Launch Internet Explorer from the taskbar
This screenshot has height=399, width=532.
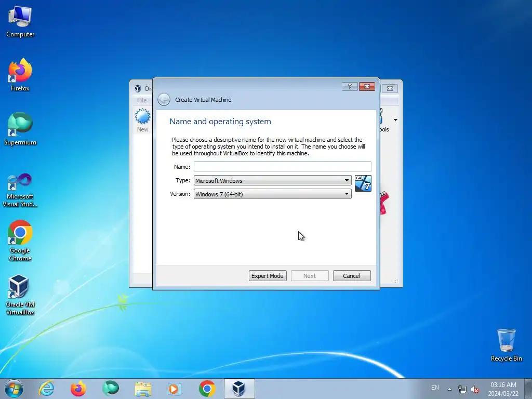pyautogui.click(x=46, y=389)
